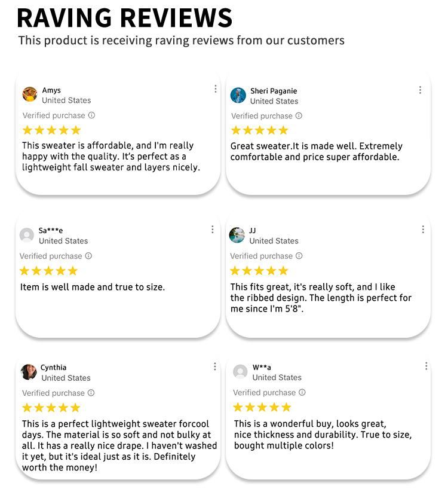Click JJ's profile avatar
The height and width of the screenshot is (498, 448).
click(237, 235)
